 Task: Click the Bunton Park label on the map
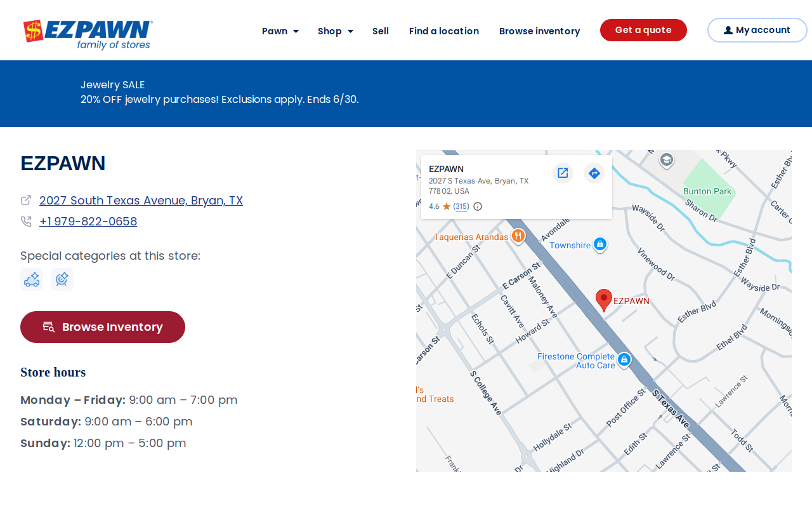click(707, 191)
